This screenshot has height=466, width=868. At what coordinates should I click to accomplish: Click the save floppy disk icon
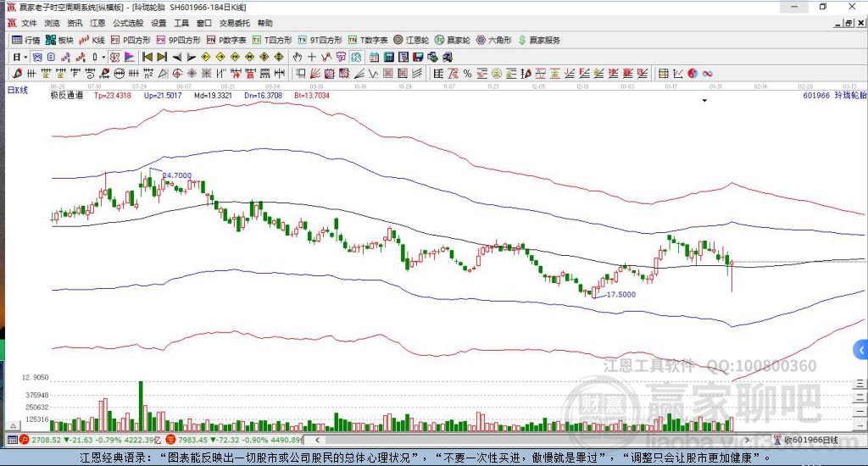tap(418, 57)
